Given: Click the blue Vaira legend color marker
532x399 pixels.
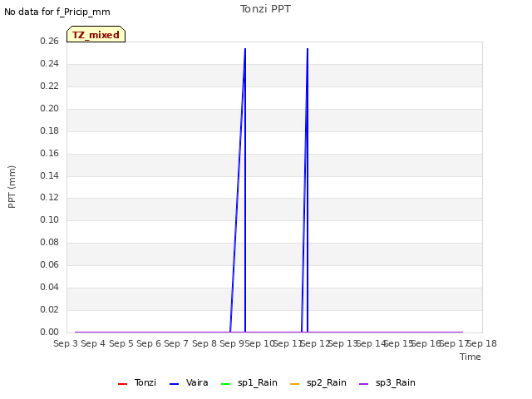Looking at the screenshot, I should pos(174,384).
